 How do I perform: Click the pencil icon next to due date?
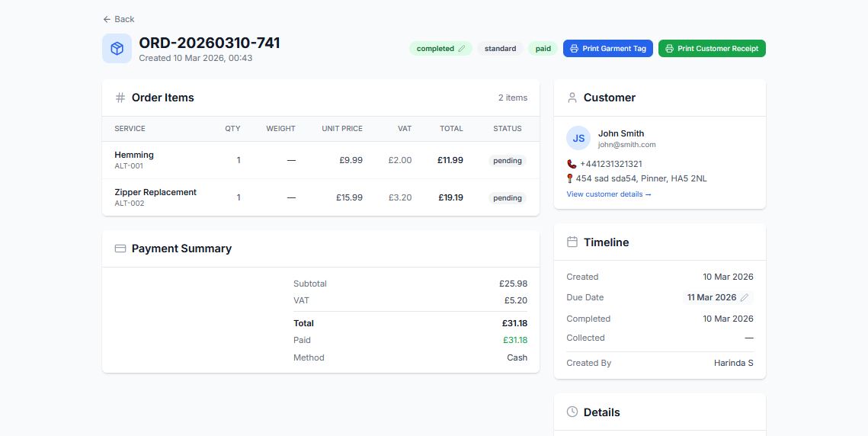pos(744,297)
